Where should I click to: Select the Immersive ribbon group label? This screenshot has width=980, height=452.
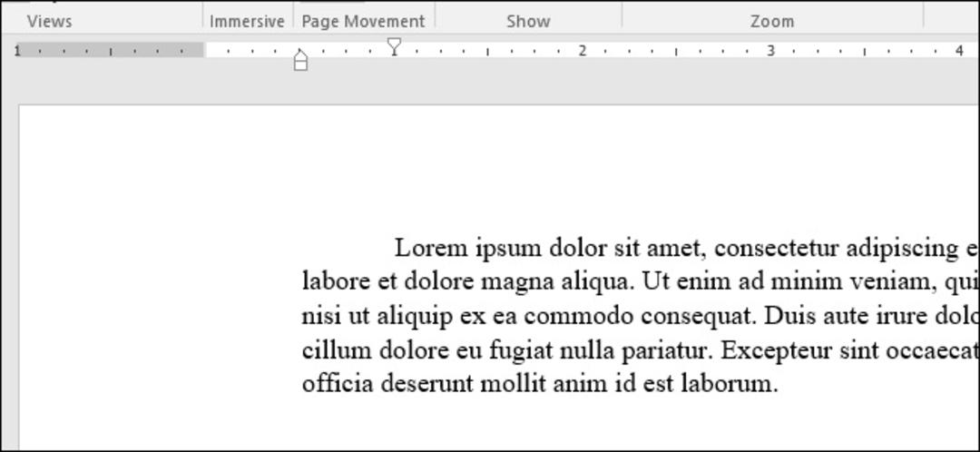(x=247, y=21)
